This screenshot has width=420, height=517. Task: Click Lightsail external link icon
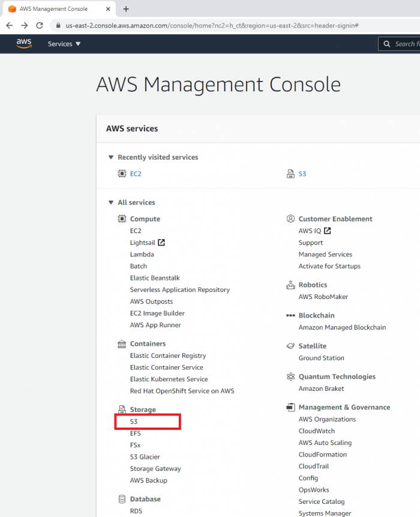(161, 243)
